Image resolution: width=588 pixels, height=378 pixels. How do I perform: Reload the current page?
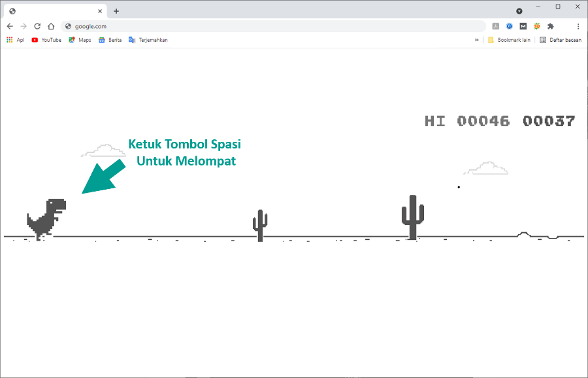point(37,26)
